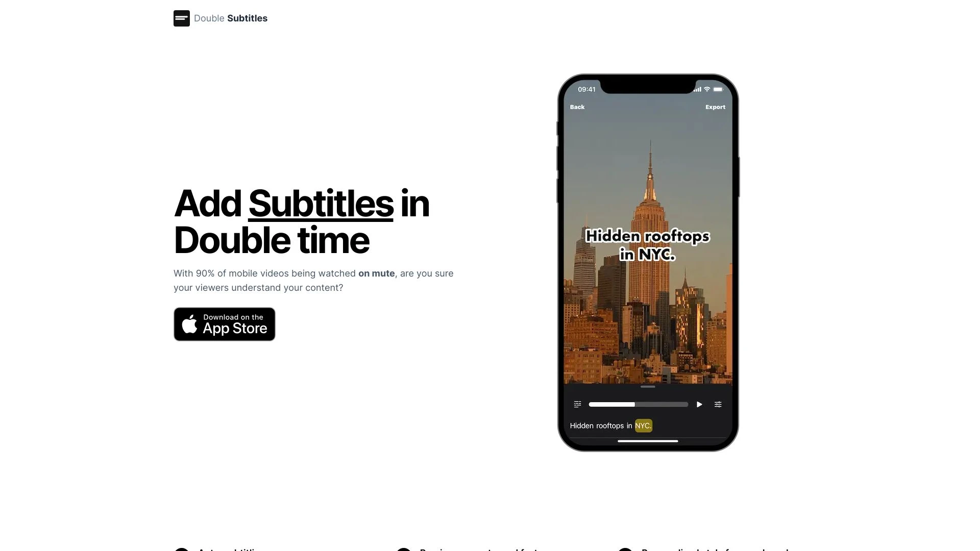
Task: Click highlighted word NYC in subtitles
Action: [643, 425]
